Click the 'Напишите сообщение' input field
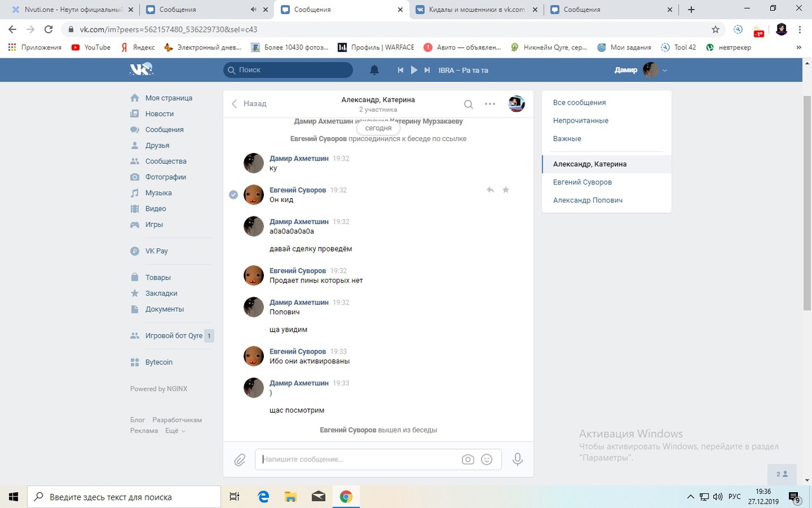This screenshot has height=508, width=812. tap(358, 459)
